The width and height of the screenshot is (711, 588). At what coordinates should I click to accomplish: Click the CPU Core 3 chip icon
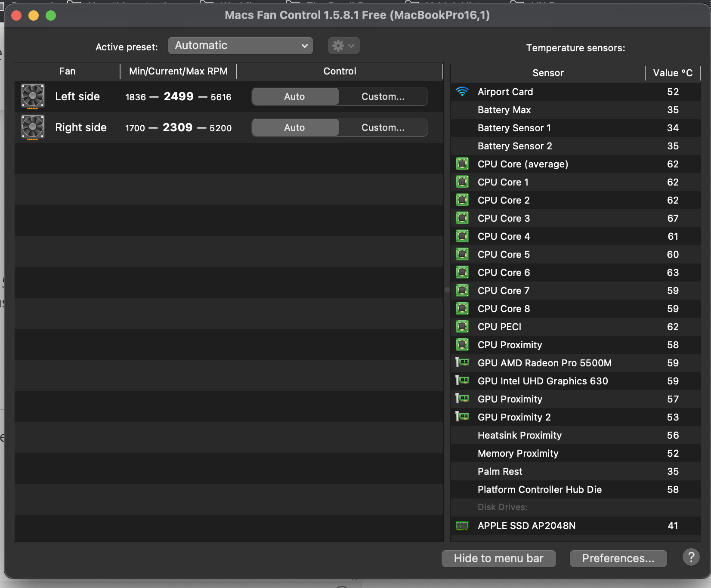pos(462,218)
